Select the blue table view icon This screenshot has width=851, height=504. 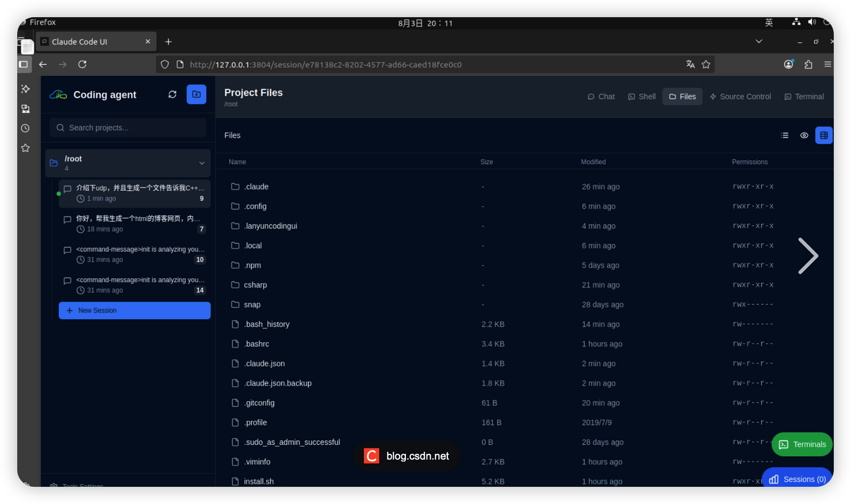(x=824, y=135)
